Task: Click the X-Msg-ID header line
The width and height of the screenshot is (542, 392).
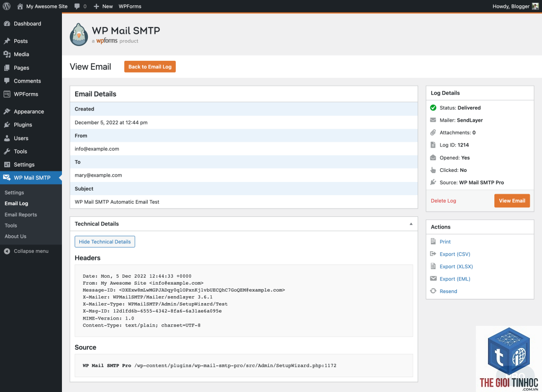Action: [x=152, y=311]
